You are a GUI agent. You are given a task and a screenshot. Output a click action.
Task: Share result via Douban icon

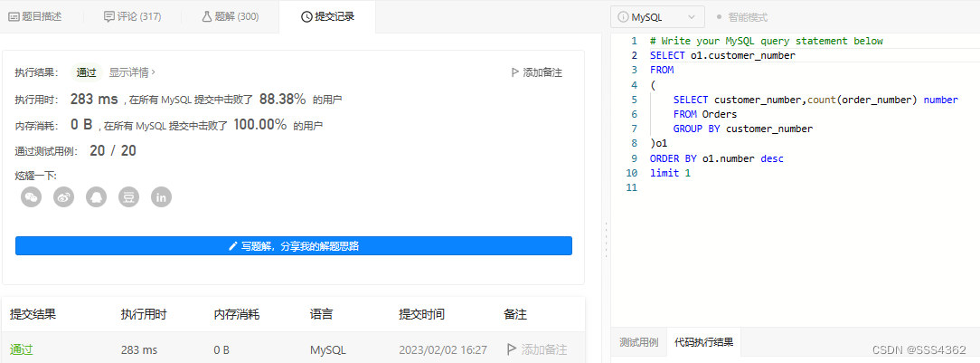128,197
